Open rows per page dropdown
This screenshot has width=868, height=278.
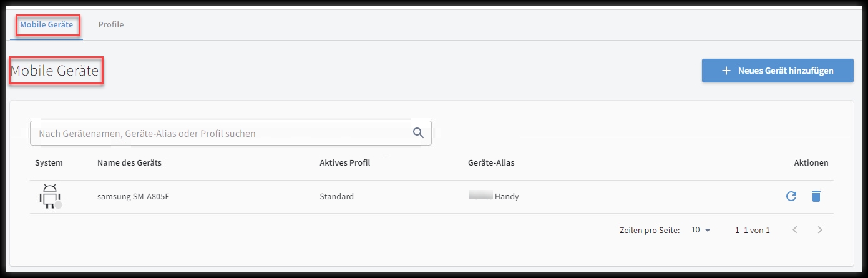pyautogui.click(x=701, y=230)
